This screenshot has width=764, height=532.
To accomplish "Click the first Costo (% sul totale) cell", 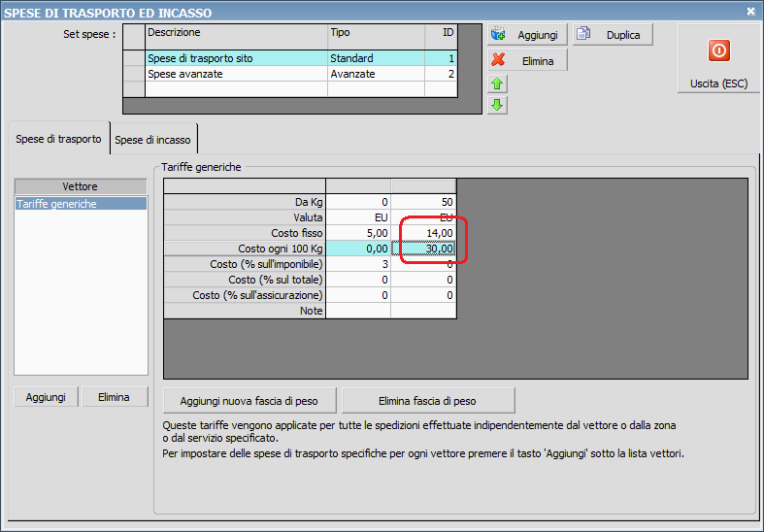I will [x=358, y=280].
